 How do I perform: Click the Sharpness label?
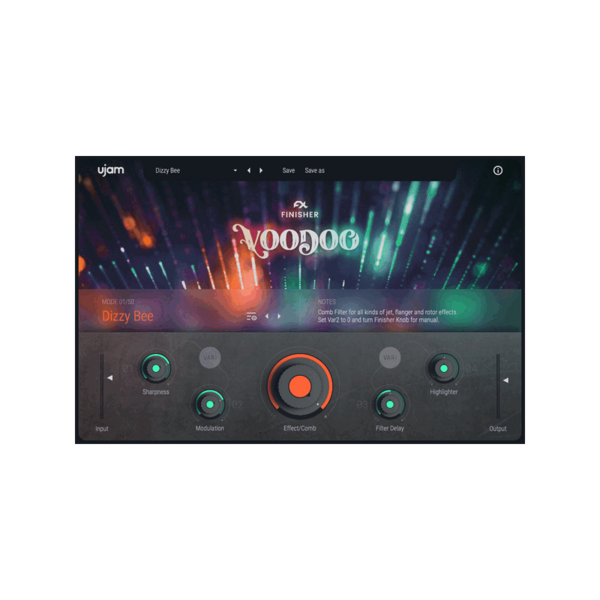click(x=156, y=392)
